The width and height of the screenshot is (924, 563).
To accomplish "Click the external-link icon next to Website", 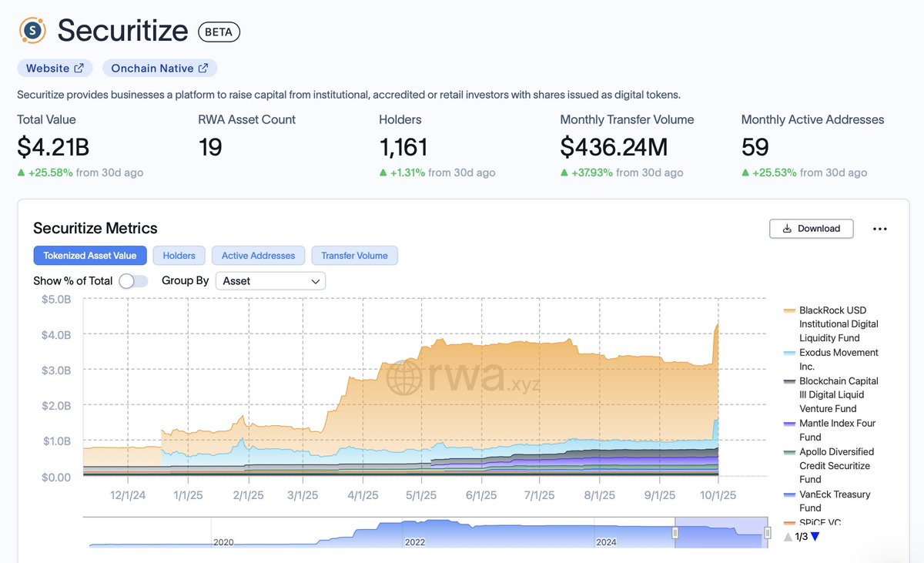I will (79, 68).
